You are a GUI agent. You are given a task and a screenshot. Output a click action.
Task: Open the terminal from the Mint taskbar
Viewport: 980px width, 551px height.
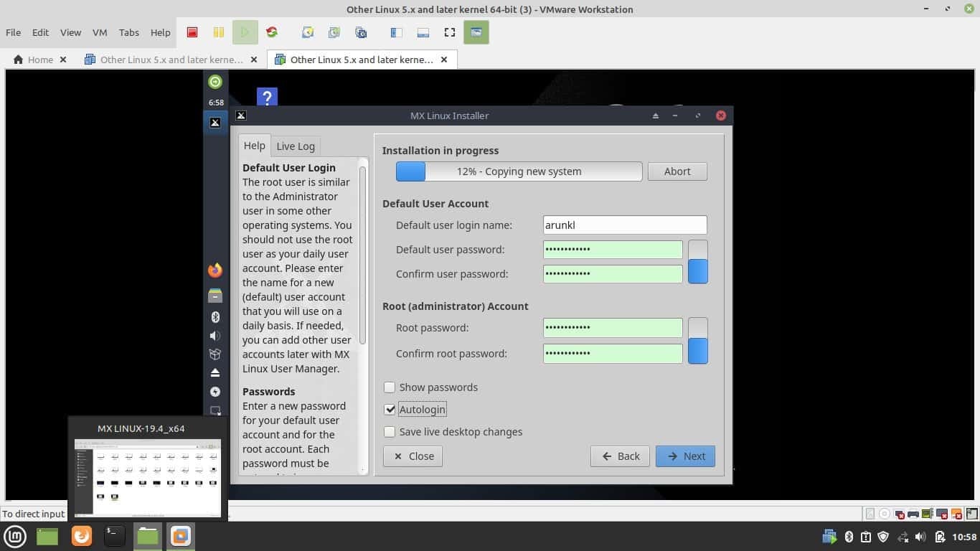[x=115, y=536]
